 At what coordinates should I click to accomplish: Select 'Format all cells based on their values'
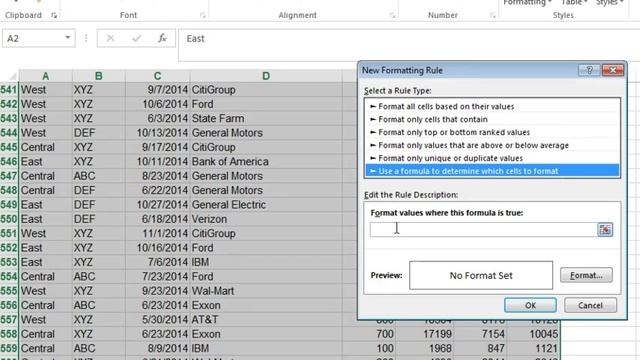[492, 107]
